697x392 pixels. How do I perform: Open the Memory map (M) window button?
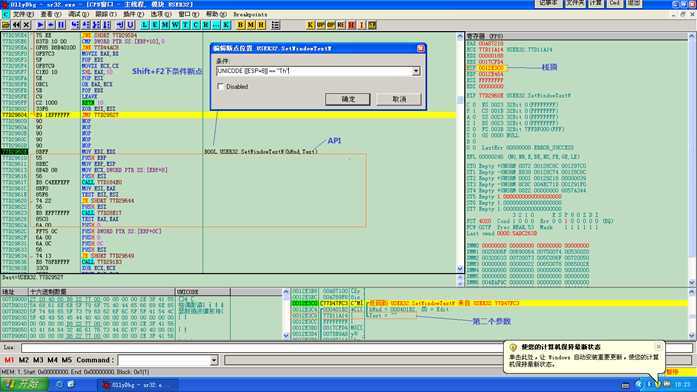(x=164, y=25)
